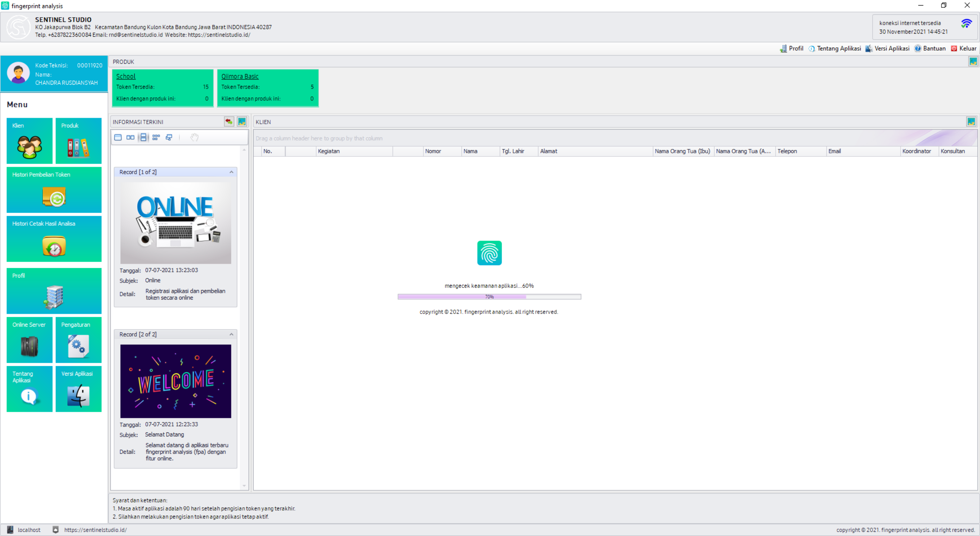Open the Klien menu tile
The height and width of the screenshot is (536, 980).
coord(29,141)
